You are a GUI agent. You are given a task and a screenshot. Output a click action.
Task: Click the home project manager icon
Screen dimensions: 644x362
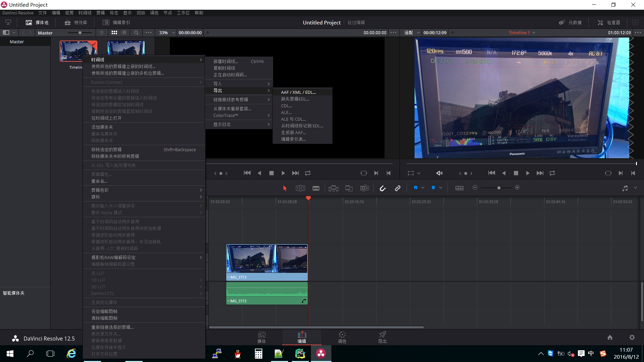point(610,338)
